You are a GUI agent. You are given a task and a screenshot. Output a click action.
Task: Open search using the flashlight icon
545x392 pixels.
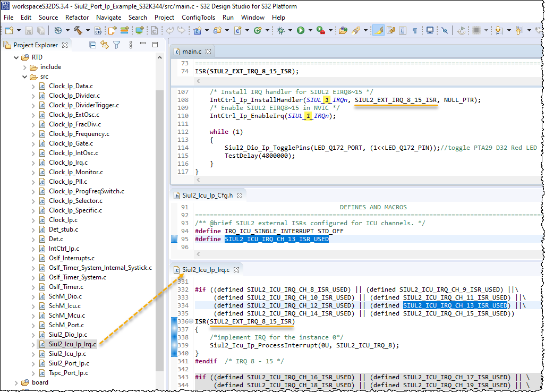click(356, 30)
